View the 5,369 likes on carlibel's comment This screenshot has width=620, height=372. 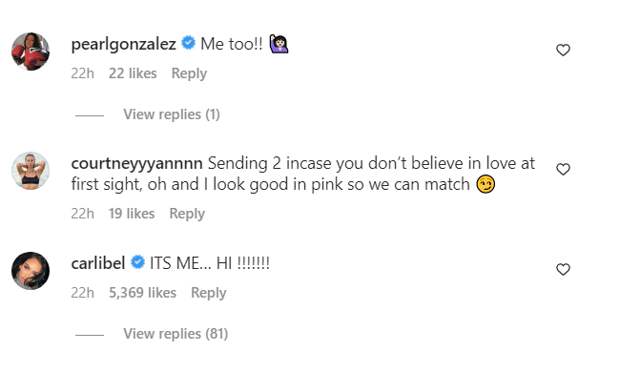coord(142,293)
